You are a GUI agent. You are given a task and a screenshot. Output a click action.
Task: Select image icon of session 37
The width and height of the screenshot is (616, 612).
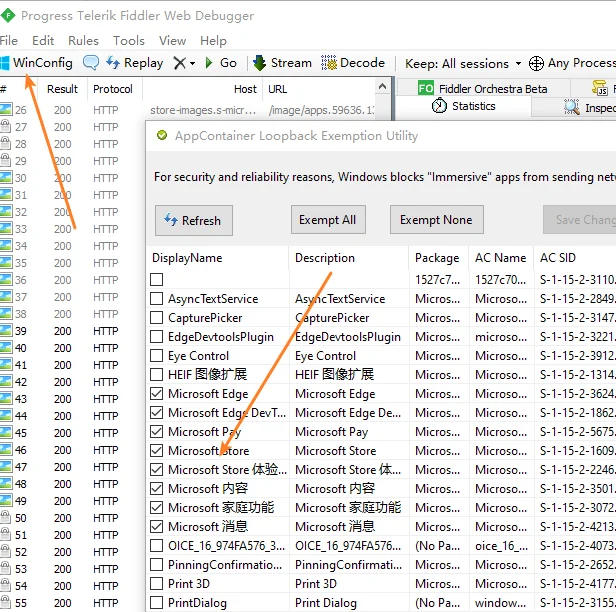tap(6, 296)
